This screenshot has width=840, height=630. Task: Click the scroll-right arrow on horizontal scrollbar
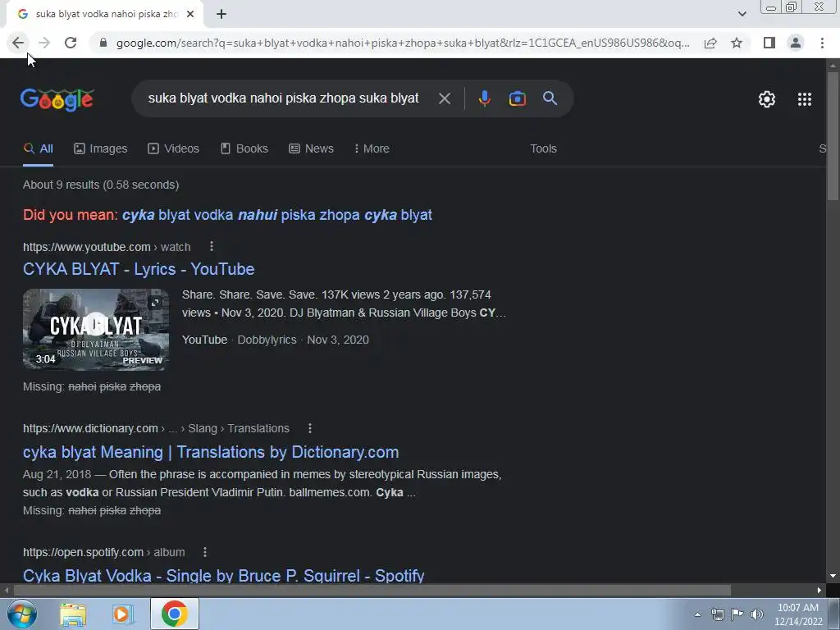819,591
